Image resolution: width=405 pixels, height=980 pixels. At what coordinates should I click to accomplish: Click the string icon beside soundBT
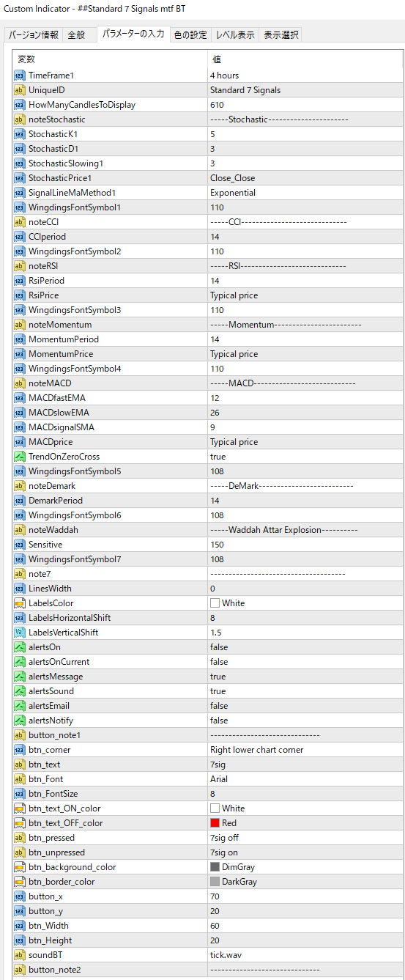point(20,955)
